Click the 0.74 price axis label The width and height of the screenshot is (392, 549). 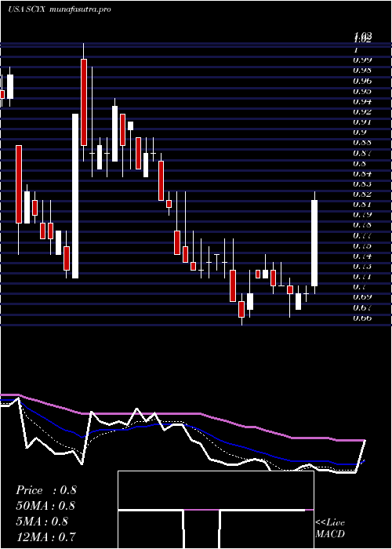pyautogui.click(x=362, y=256)
